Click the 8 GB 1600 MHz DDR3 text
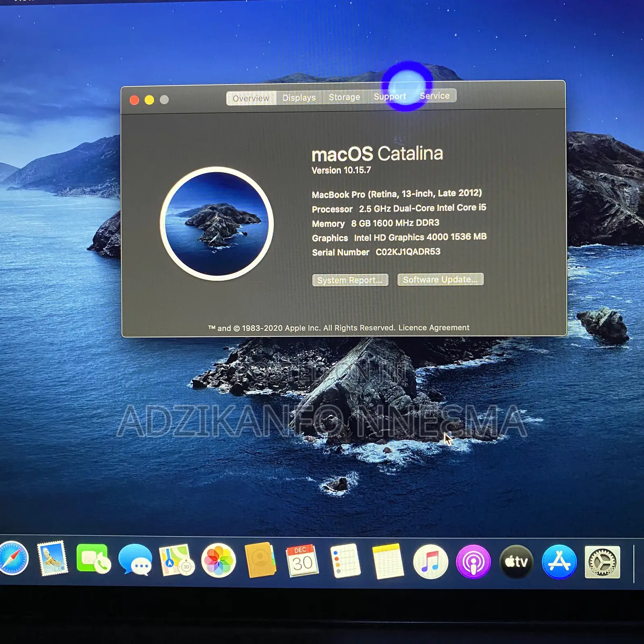 click(x=395, y=223)
